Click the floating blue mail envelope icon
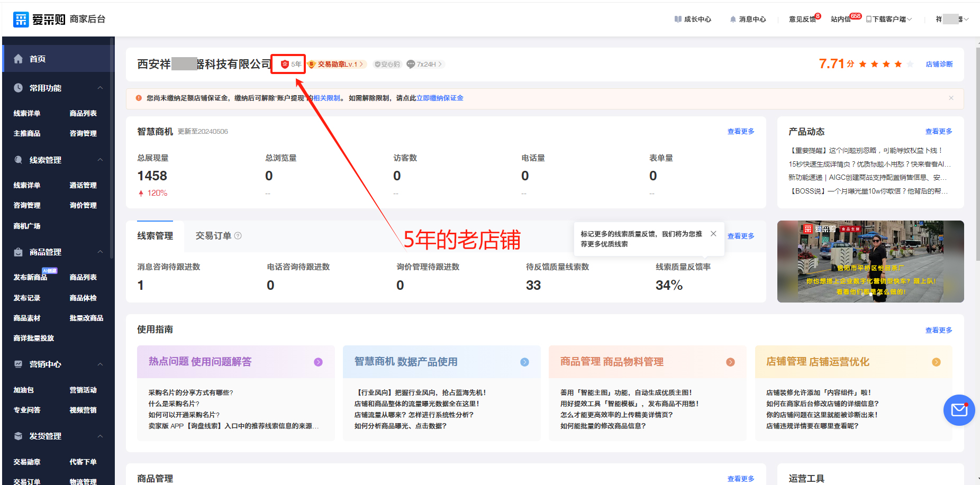Viewport: 980px width, 485px height. point(959,410)
